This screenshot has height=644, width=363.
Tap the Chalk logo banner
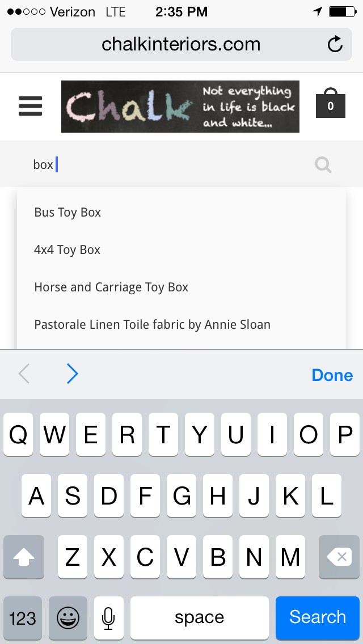click(x=180, y=107)
